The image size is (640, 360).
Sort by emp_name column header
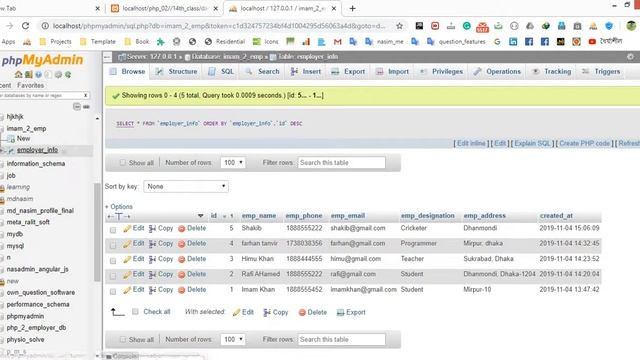[x=259, y=216]
